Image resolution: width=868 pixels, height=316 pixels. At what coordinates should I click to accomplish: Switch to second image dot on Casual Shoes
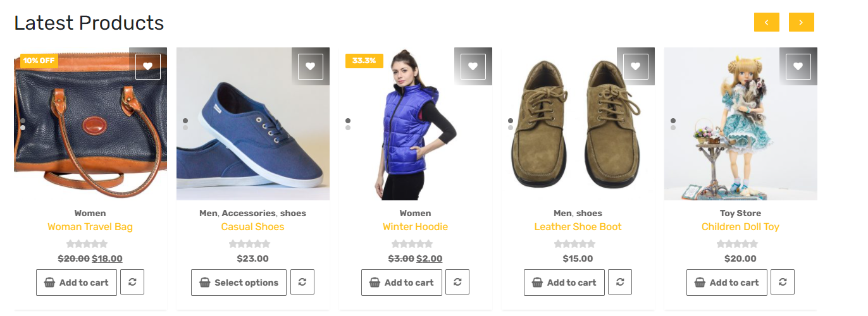185,128
